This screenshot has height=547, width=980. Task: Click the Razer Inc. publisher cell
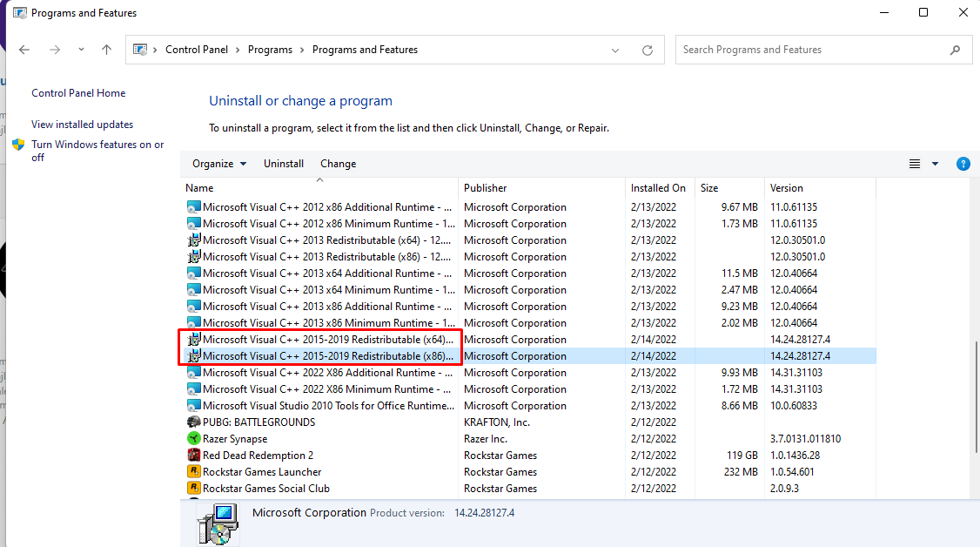coord(486,439)
